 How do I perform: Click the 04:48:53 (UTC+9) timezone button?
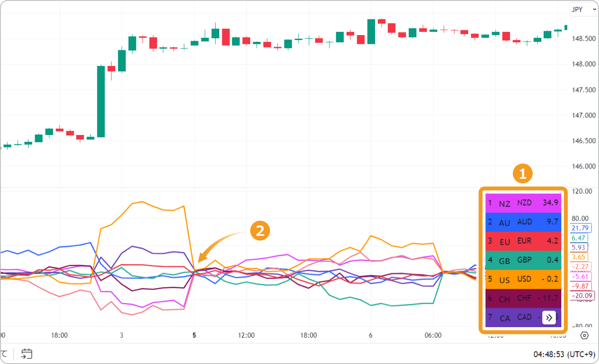click(x=564, y=354)
